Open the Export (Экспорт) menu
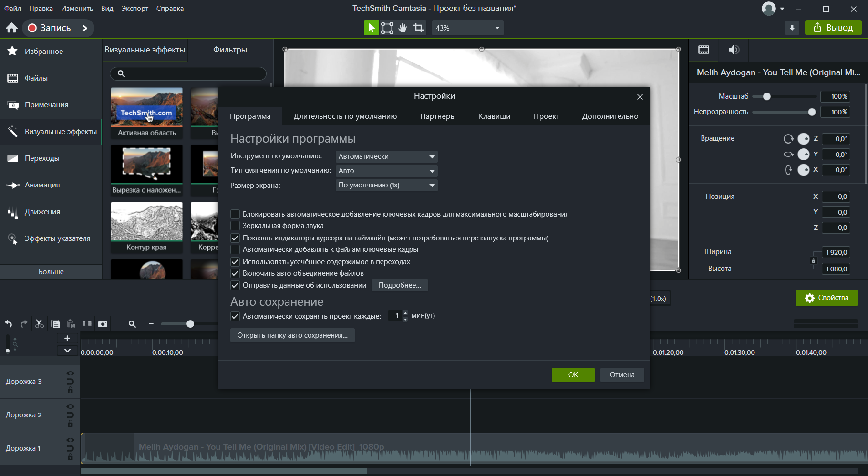 coord(134,9)
